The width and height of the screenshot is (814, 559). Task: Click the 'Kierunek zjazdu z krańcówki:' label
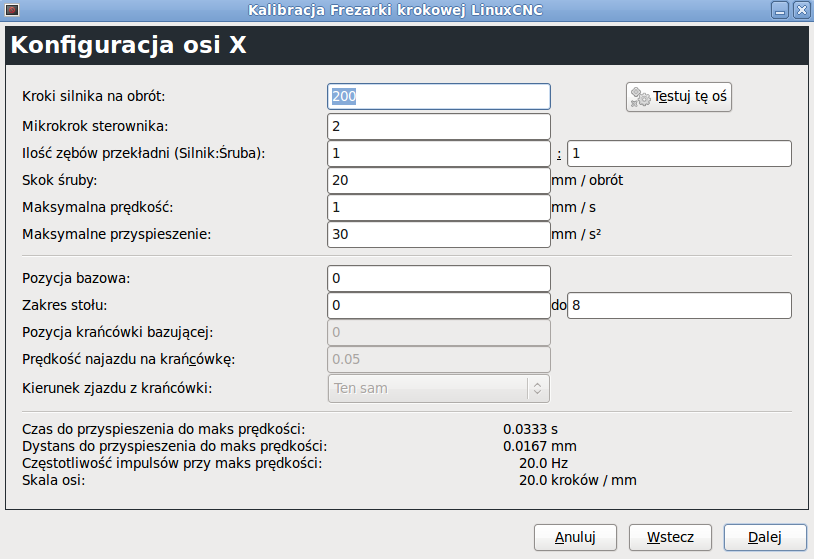[x=117, y=388]
